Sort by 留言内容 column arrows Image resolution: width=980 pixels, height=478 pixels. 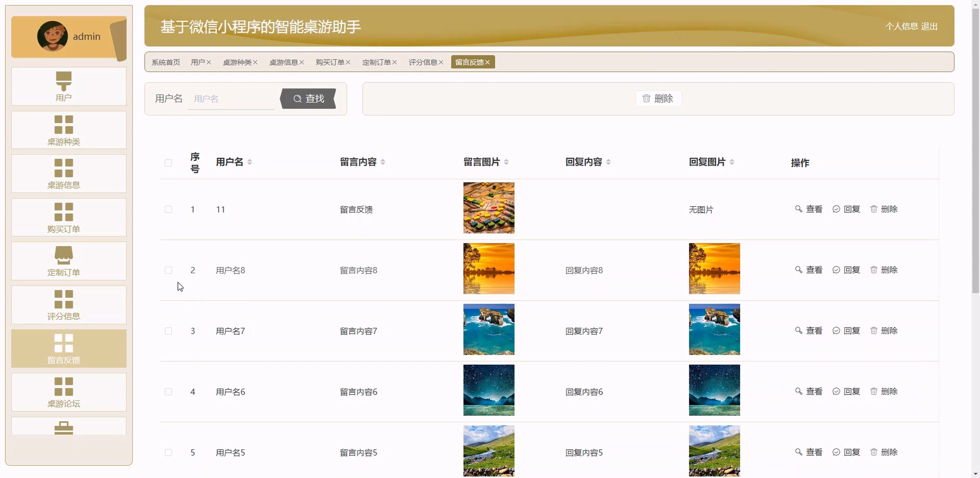(x=383, y=162)
